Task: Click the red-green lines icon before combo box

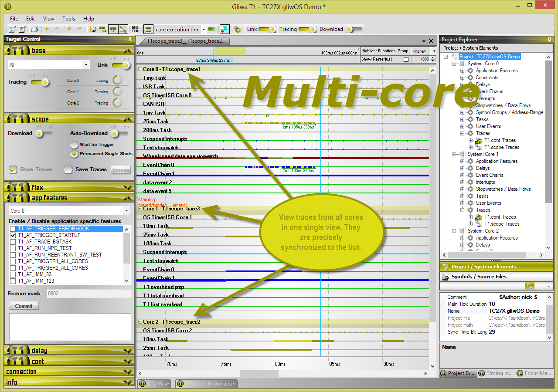Action: tap(148, 30)
